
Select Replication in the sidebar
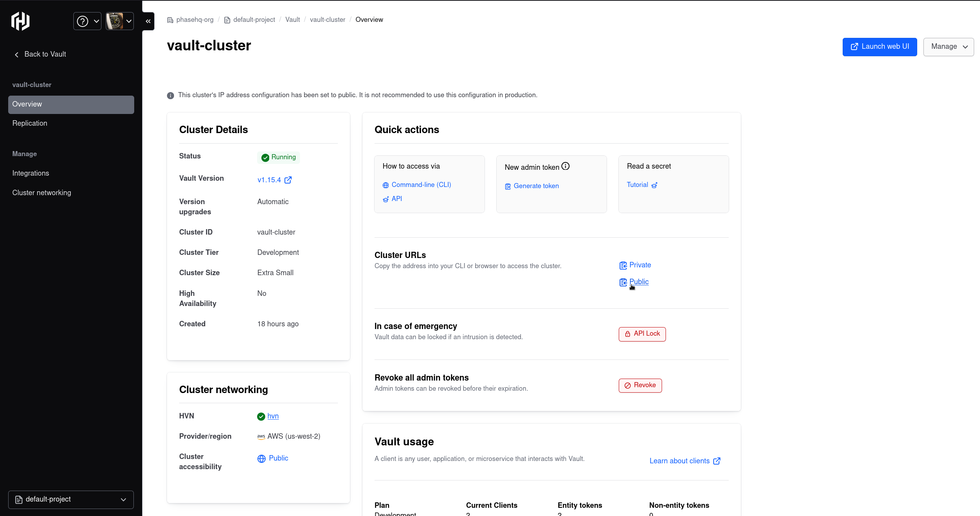(x=30, y=123)
